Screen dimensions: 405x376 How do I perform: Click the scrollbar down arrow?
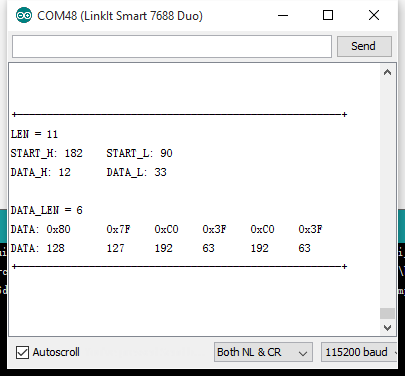[387, 328]
